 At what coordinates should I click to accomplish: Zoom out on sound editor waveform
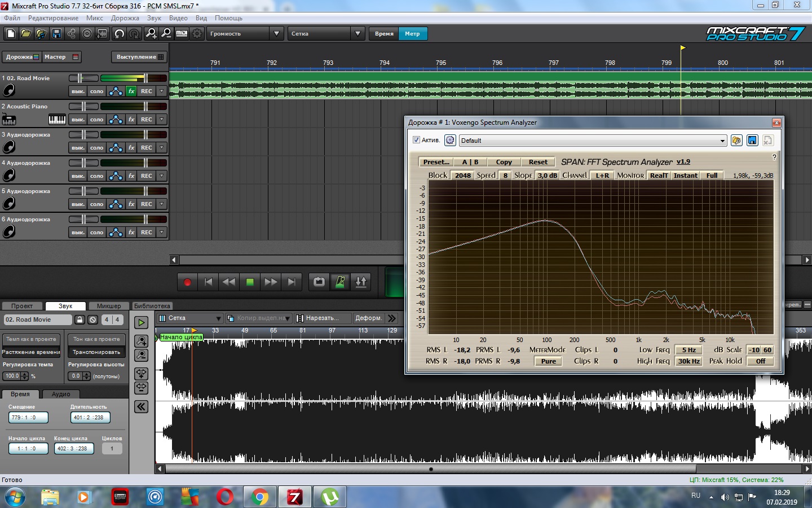tap(141, 355)
